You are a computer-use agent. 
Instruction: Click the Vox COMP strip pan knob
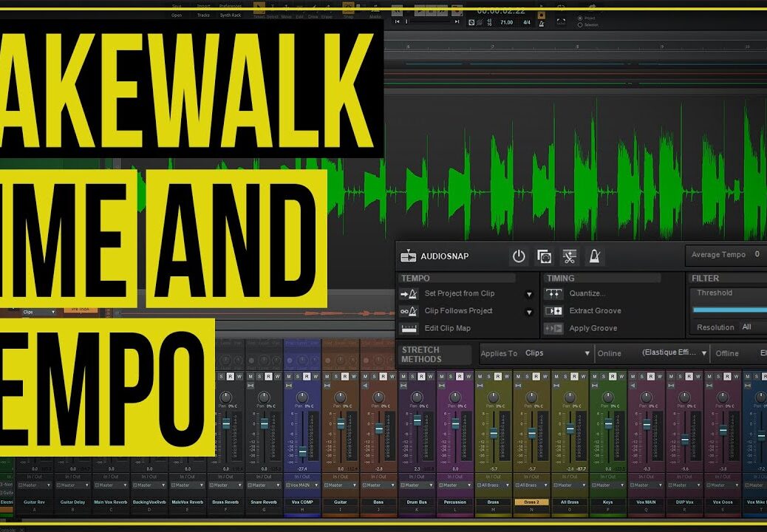coord(302,397)
